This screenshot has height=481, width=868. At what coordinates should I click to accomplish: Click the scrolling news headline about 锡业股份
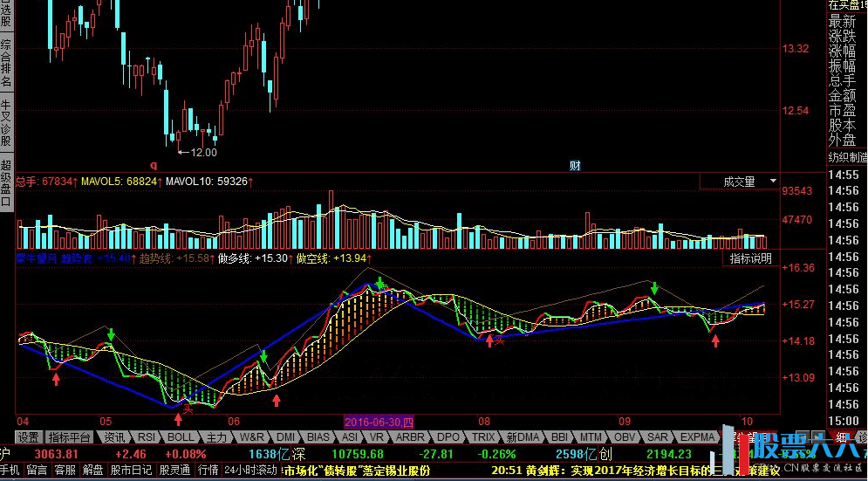point(356,470)
